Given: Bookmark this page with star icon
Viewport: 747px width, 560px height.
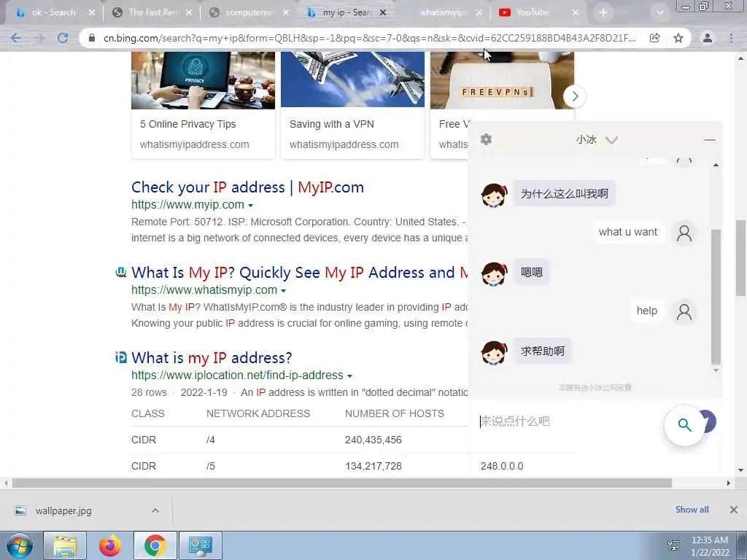Looking at the screenshot, I should 678,38.
